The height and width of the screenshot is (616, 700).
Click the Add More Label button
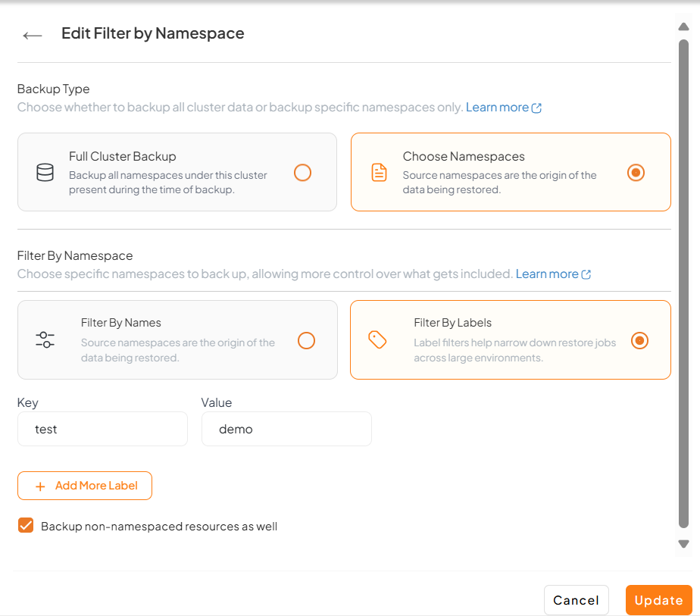(x=85, y=486)
